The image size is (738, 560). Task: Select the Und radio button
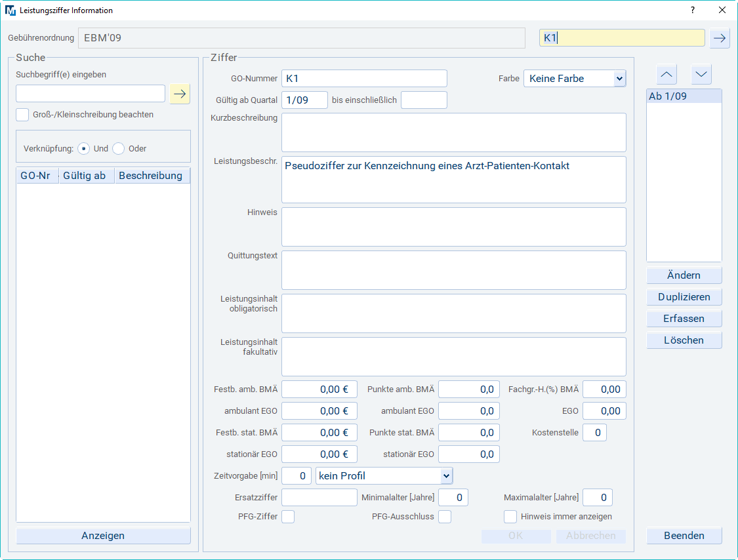tap(83, 149)
